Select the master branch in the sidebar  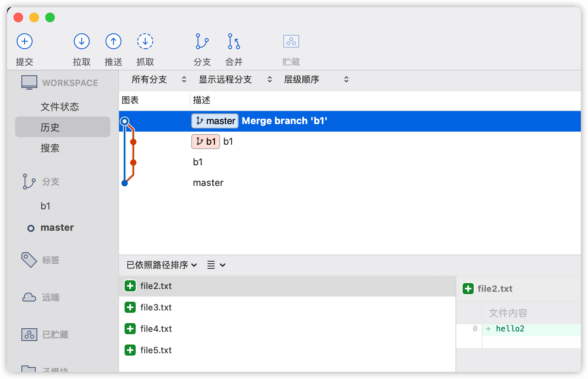point(57,228)
